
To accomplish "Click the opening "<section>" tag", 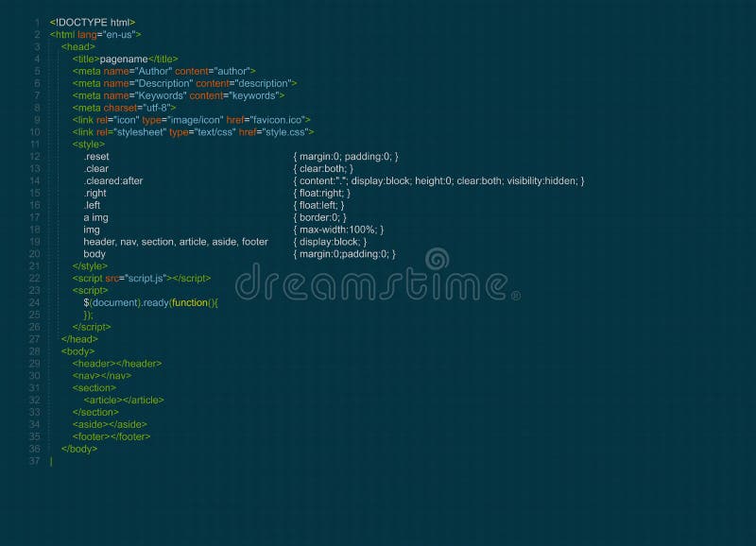I will click(94, 388).
